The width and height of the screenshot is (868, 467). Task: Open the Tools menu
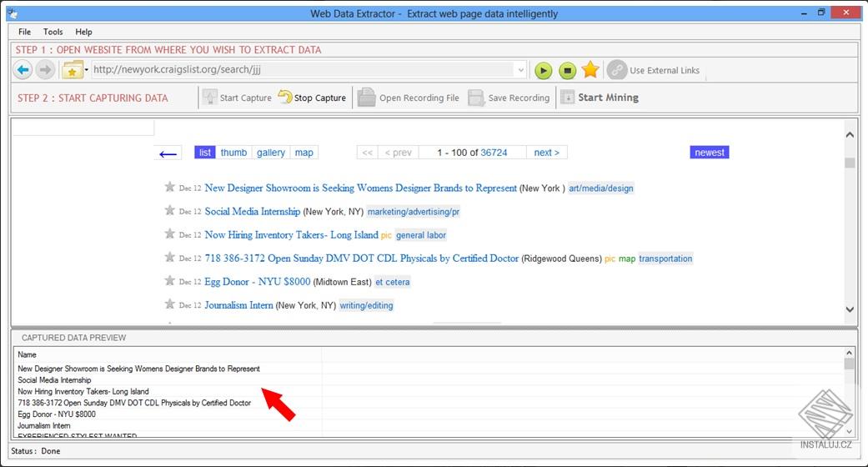[x=53, y=32]
